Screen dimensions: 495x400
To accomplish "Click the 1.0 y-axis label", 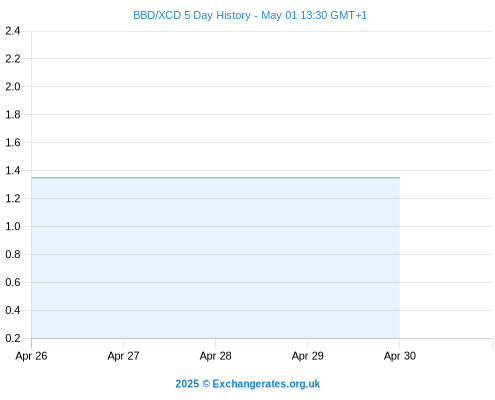I will click(13, 227).
